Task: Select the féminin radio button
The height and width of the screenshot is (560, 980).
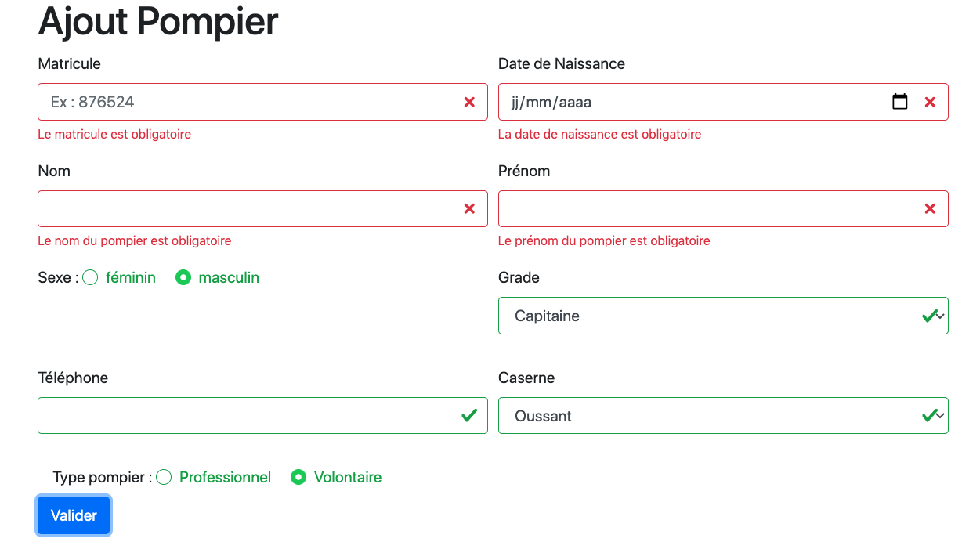Action: pos(91,277)
